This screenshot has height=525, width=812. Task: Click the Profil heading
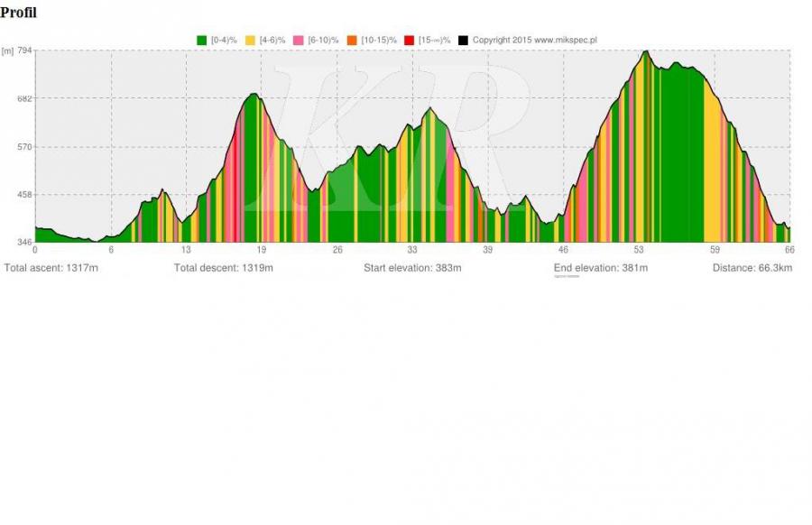tap(18, 13)
